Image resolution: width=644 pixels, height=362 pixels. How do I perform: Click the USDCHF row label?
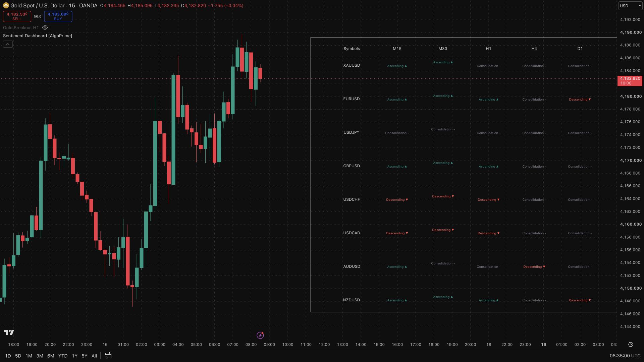[352, 199]
